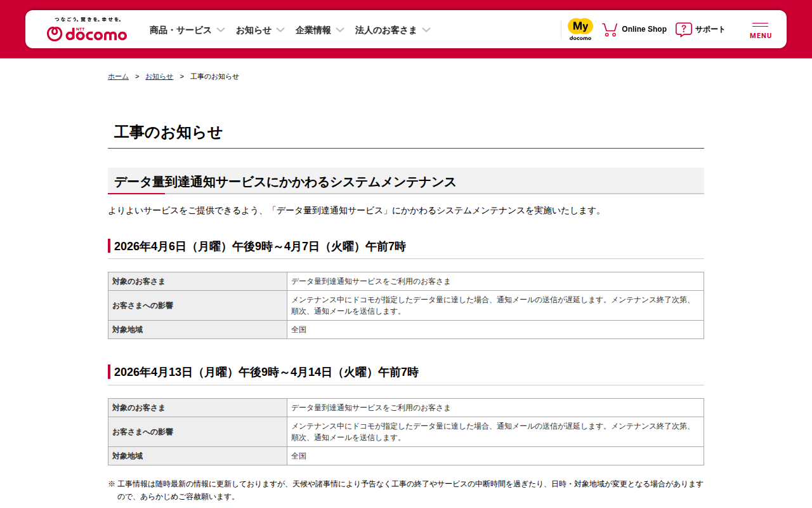This screenshot has height=508, width=812.
Task: Click the 2026年4月6日 schedule heading
Action: (x=260, y=246)
